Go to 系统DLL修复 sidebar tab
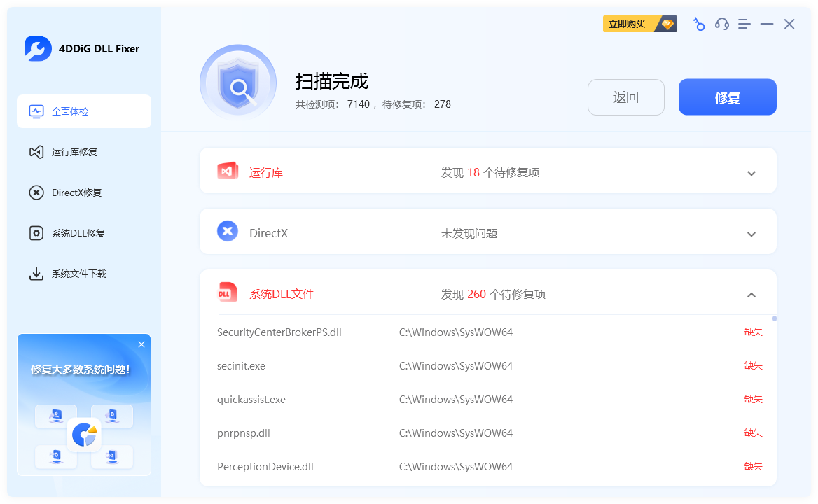 click(84, 234)
